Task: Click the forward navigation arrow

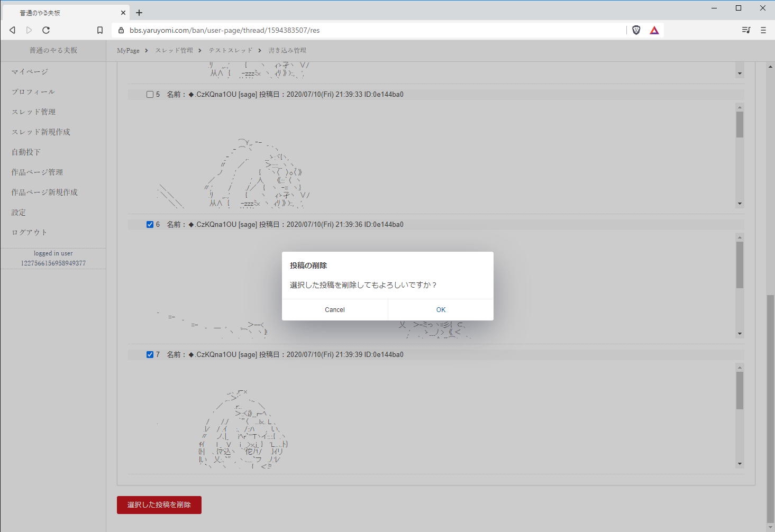Action: (x=29, y=30)
